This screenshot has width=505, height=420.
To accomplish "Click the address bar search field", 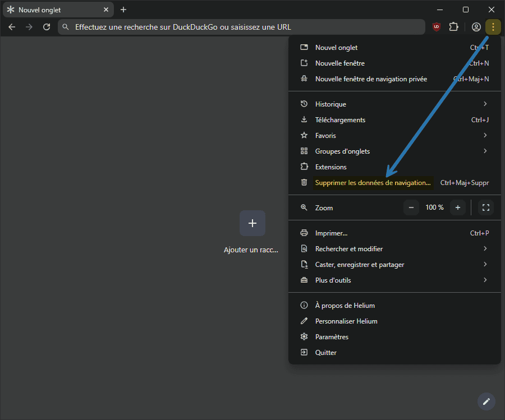I will pos(241,27).
